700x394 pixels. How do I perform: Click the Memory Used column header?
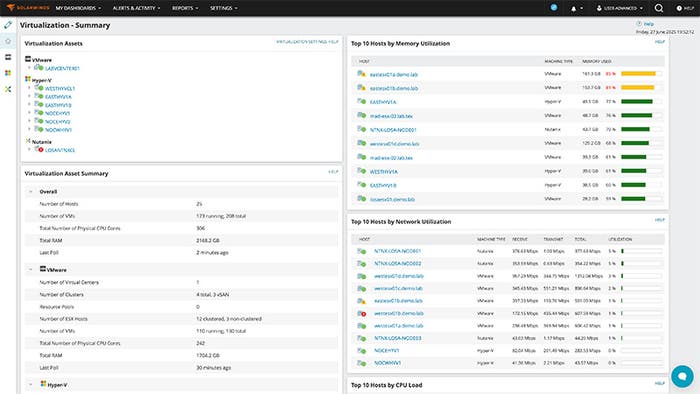pos(596,61)
